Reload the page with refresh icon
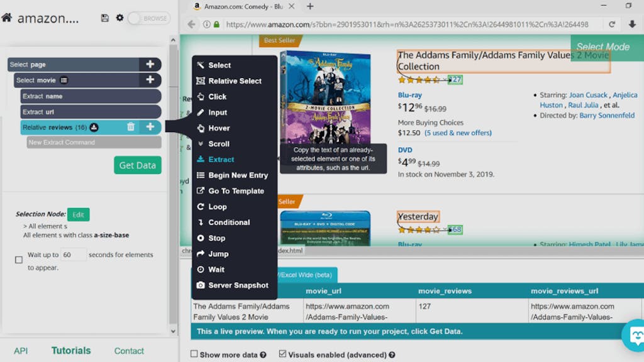644x362 pixels. pos(612,25)
